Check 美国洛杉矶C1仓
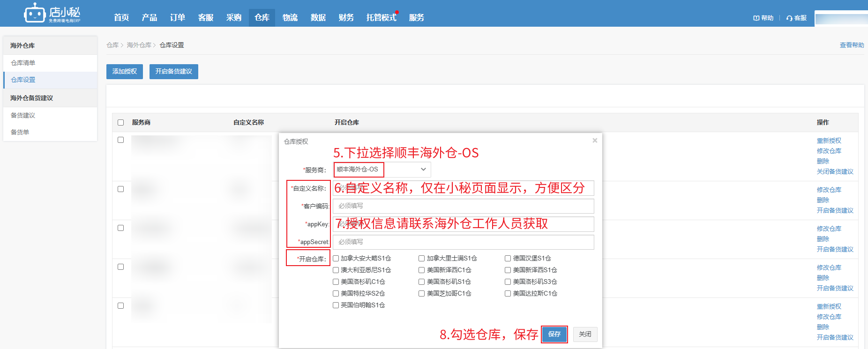This screenshot has height=349, width=868. 336,282
